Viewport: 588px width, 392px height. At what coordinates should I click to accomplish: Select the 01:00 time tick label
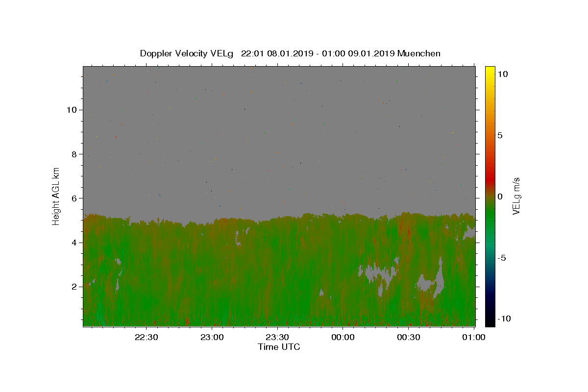[x=474, y=338]
